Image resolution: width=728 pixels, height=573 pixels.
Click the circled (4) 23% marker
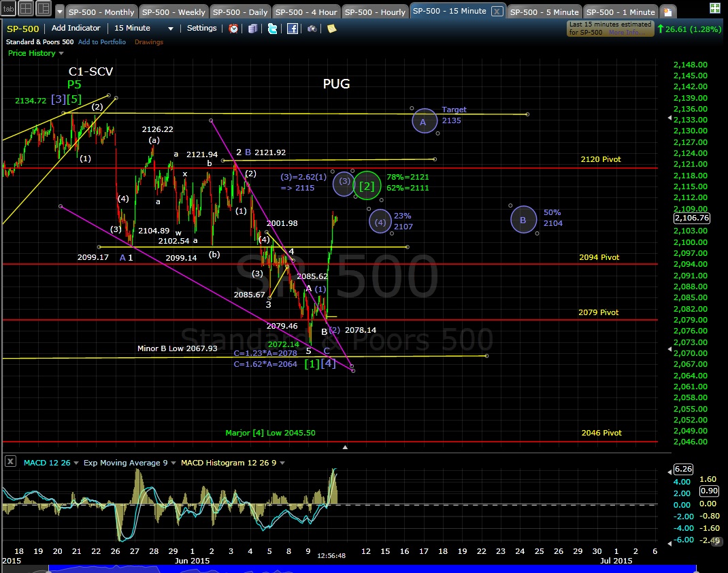[x=380, y=221]
